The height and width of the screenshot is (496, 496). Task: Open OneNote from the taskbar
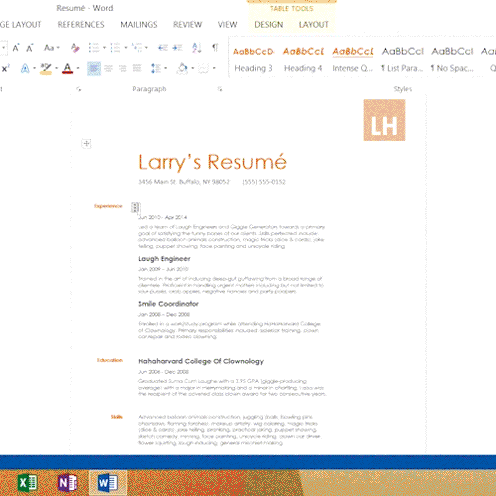[x=67, y=483]
